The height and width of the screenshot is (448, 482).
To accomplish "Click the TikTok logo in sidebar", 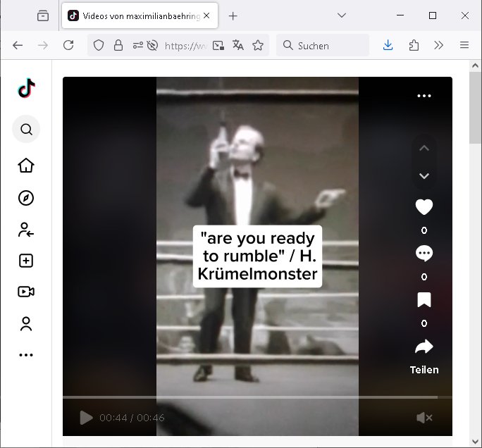I will (26, 88).
